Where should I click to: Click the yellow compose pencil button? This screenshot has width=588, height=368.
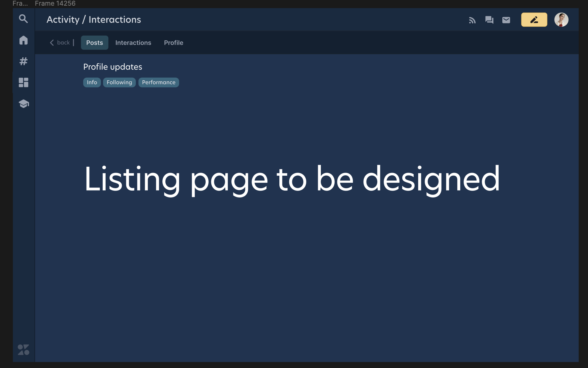[x=534, y=19]
